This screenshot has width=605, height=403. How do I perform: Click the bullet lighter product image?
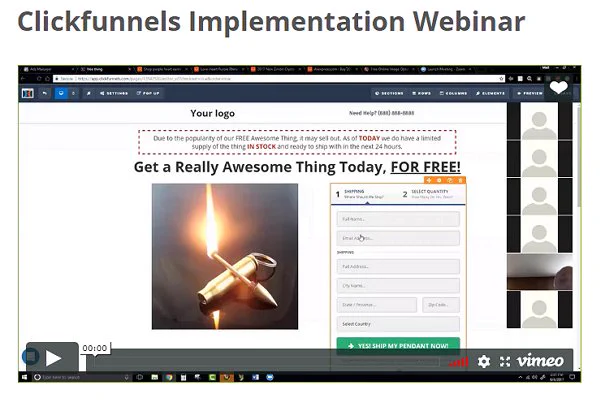tap(225, 256)
